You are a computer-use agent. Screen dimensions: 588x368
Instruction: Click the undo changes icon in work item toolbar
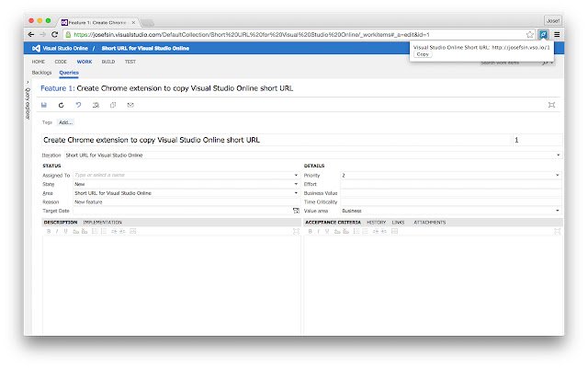coord(78,105)
